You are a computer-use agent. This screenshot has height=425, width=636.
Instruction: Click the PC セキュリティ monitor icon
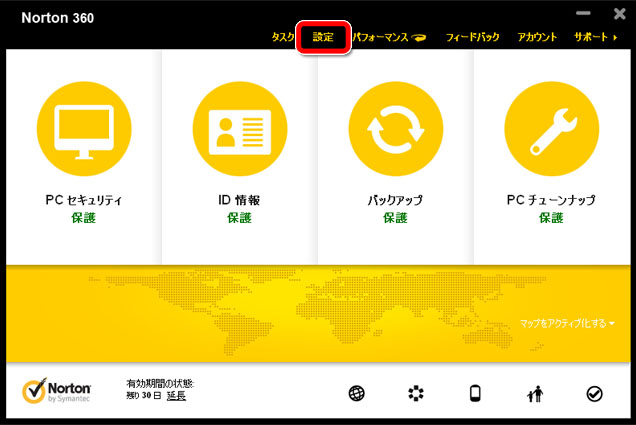[84, 129]
